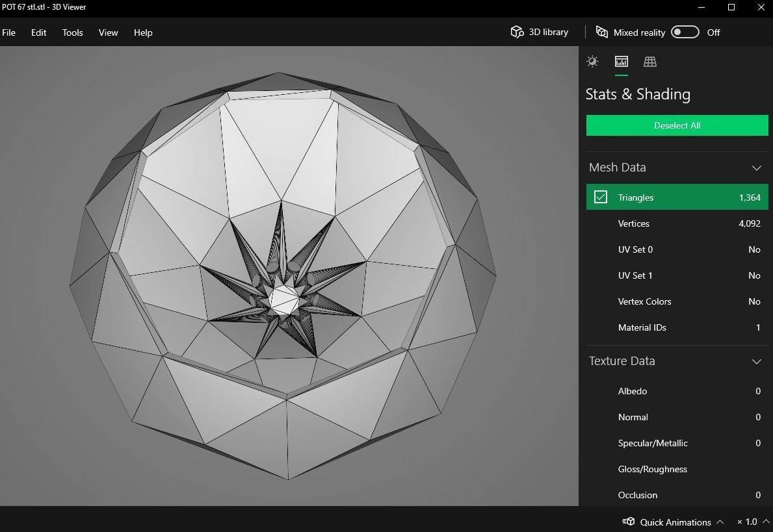Select the UV Set 0 row
Screen dimensions: 773x532
(677, 249)
